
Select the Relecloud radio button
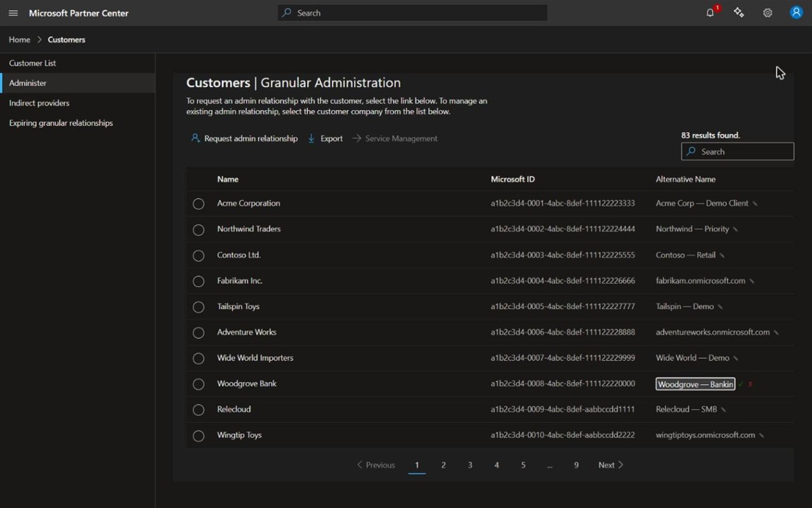[x=199, y=410]
